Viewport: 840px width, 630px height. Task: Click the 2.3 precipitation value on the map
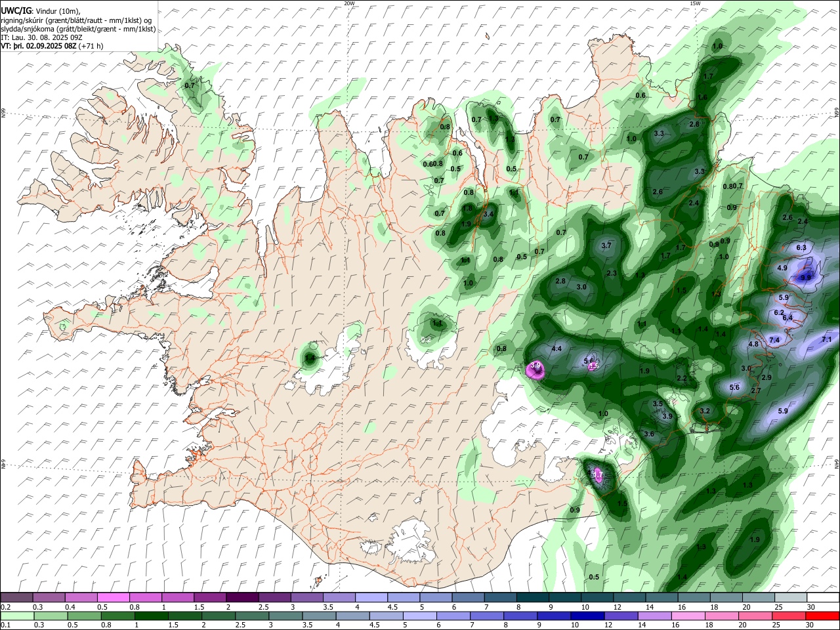(x=612, y=273)
